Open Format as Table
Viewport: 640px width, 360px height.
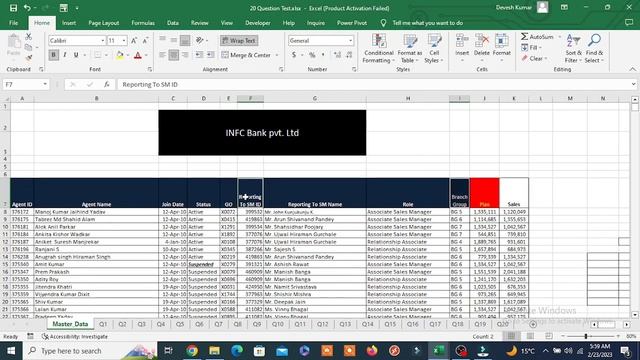[x=409, y=49]
